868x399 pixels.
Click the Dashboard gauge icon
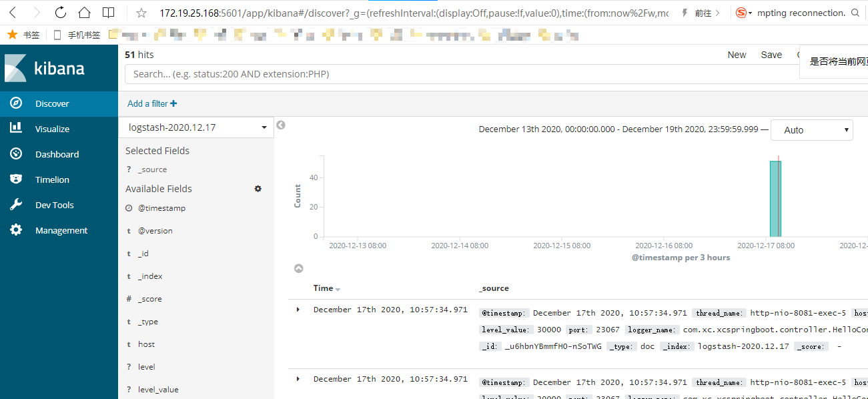click(16, 154)
